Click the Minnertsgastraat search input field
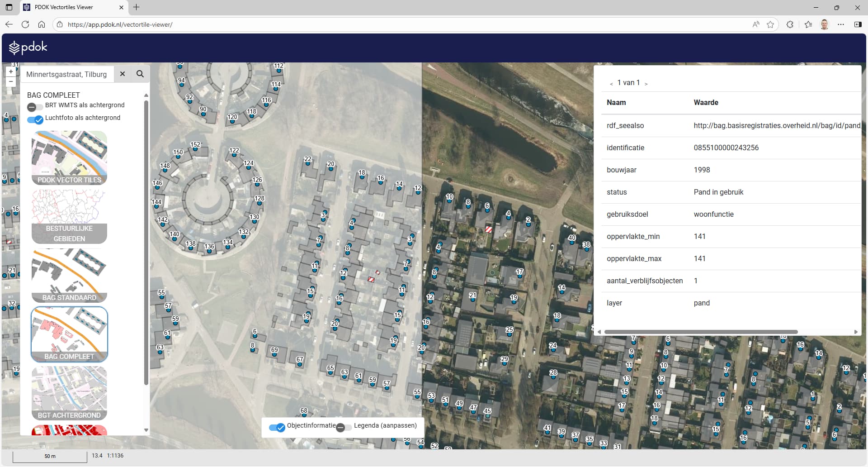The height and width of the screenshot is (467, 868). click(68, 74)
